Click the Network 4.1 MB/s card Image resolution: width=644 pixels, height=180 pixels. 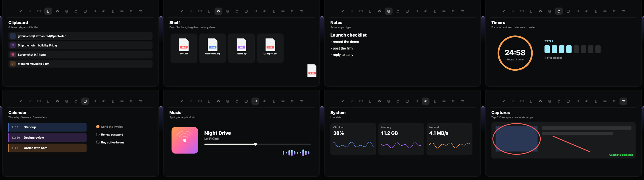tap(449, 139)
